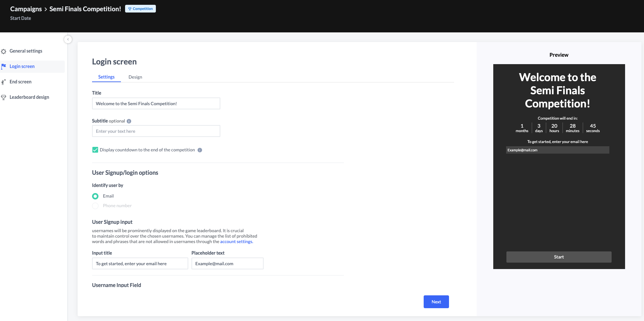Click the Leaderboard design trophy icon
The width and height of the screenshot is (644, 321).
click(x=4, y=97)
